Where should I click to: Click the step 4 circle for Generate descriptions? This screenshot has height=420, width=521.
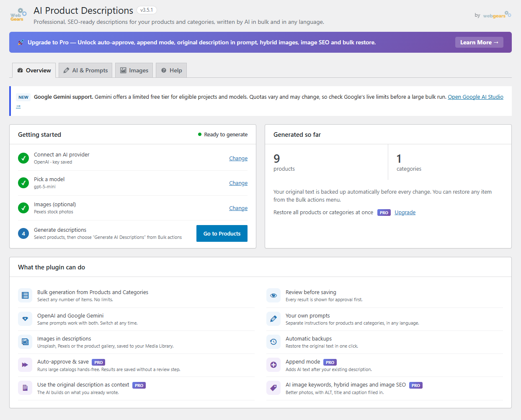[23, 233]
